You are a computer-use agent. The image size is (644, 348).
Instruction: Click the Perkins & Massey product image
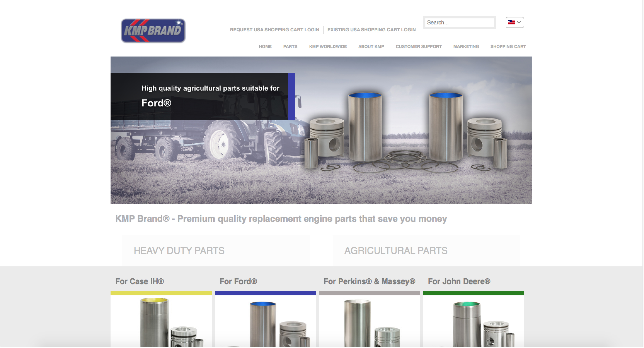point(369,321)
